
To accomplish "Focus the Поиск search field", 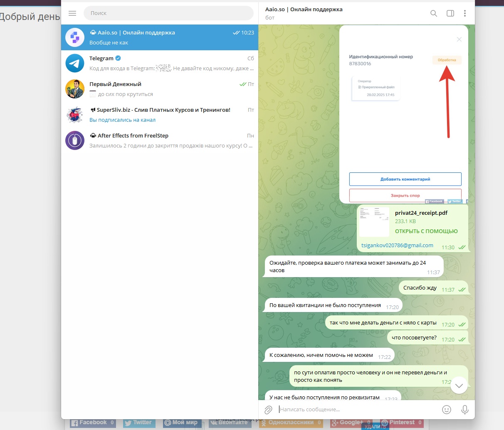I will click(168, 13).
